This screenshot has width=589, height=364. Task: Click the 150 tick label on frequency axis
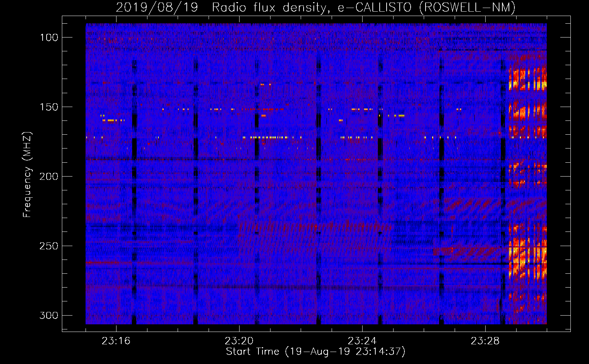(x=49, y=107)
